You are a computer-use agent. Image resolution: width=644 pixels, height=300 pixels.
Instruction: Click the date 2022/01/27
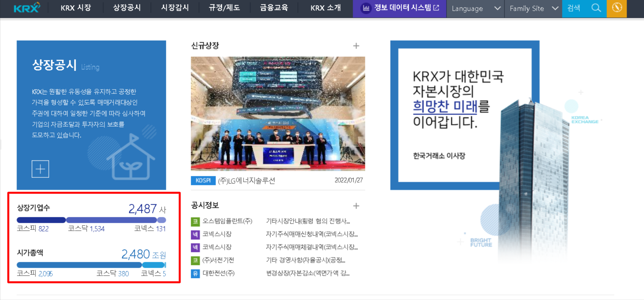(x=349, y=180)
